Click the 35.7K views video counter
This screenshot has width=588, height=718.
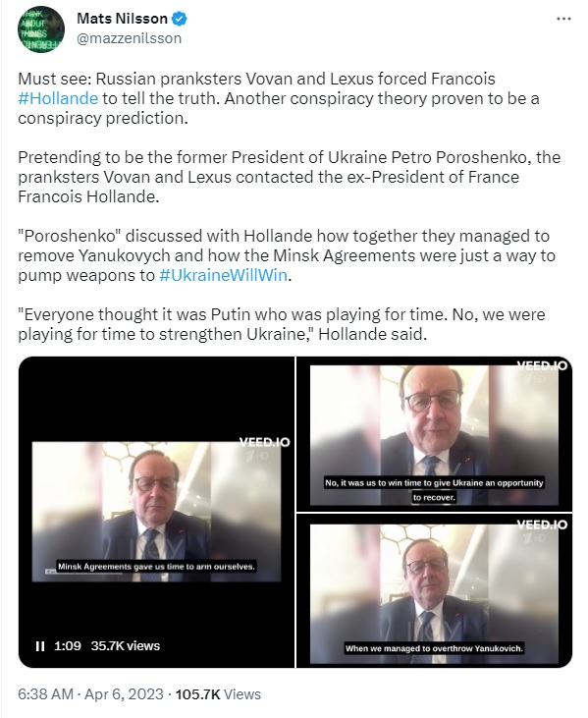pyautogui.click(x=126, y=646)
